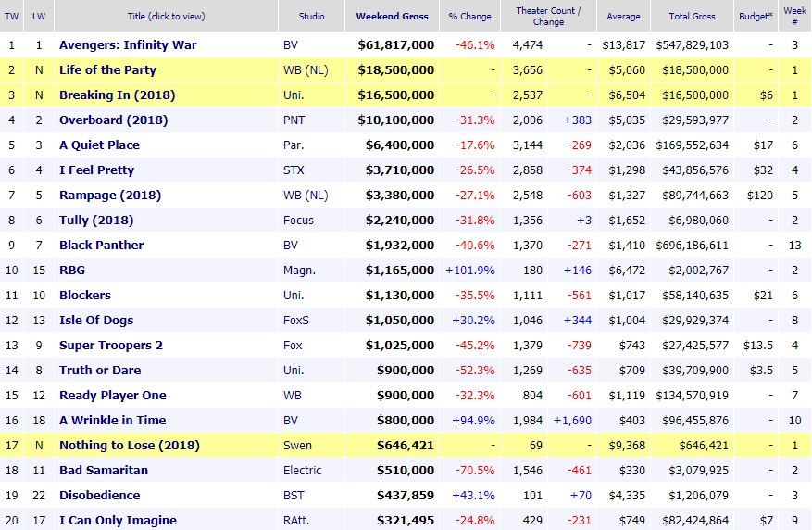
Task: Click PNT studio in Overboard row
Action: [x=294, y=120]
